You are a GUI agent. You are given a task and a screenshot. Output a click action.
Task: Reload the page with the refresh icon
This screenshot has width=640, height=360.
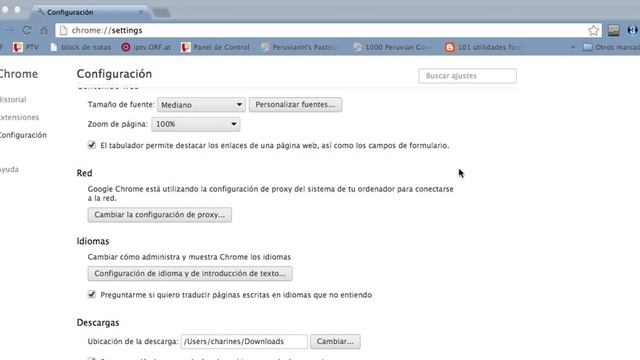(27, 30)
